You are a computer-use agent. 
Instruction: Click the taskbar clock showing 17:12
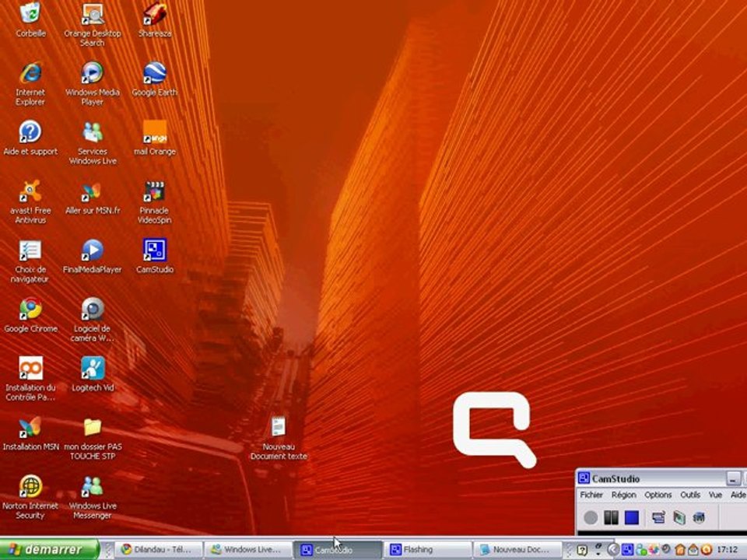(728, 550)
